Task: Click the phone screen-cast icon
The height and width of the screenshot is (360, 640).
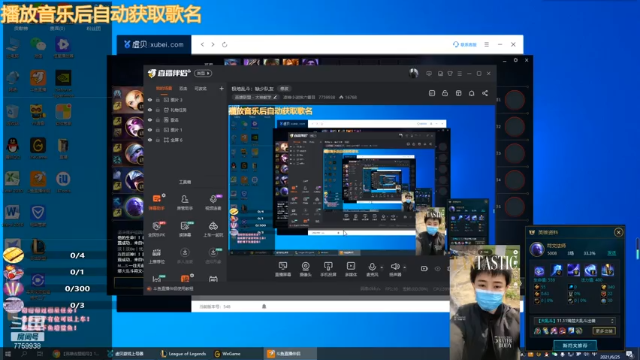Action: 328,267
